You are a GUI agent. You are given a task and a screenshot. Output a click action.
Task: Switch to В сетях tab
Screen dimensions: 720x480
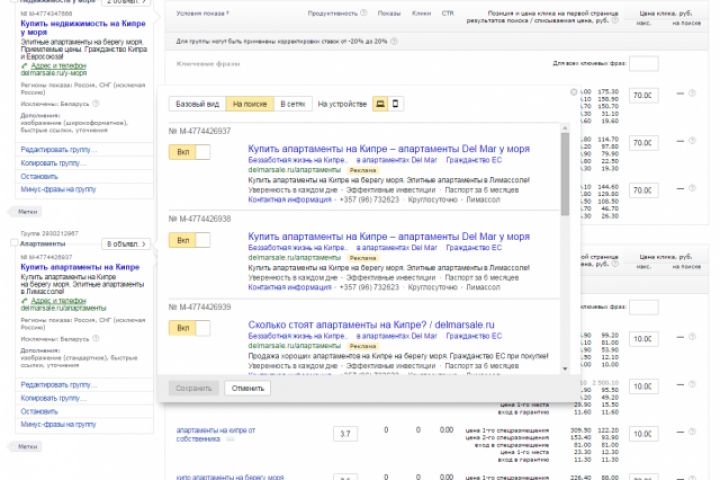pos(293,104)
